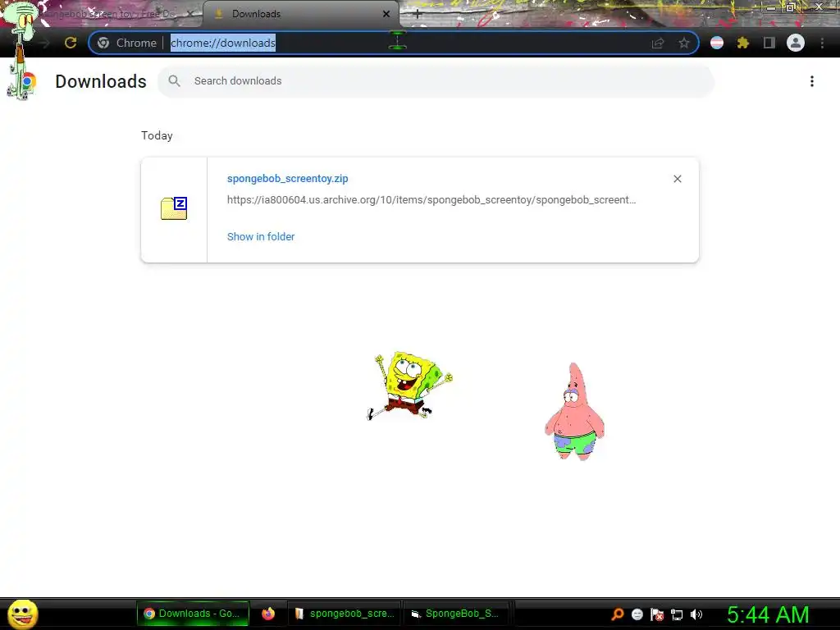Click the zip file icon
Image resolution: width=840 pixels, height=630 pixels.
point(174,208)
